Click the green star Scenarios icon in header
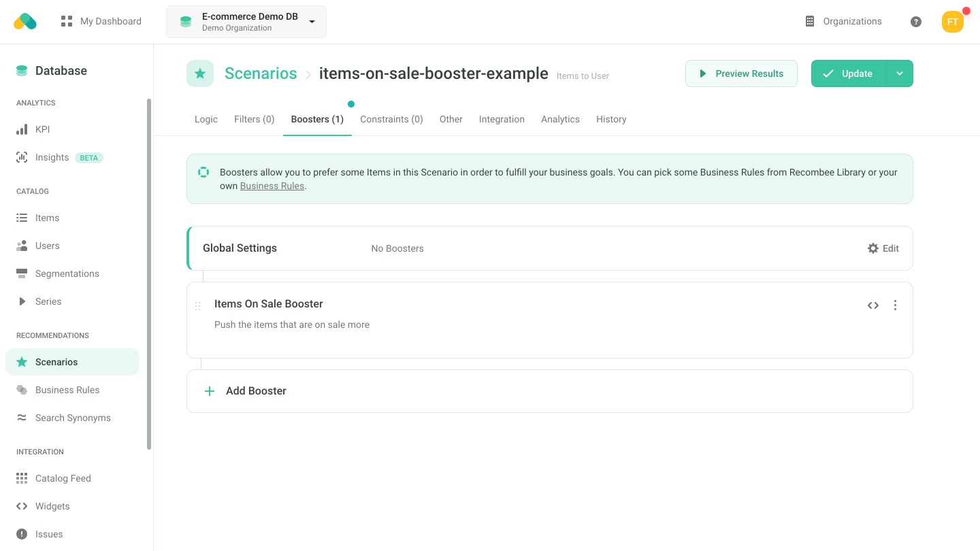The height and width of the screenshot is (551, 980). pos(200,73)
